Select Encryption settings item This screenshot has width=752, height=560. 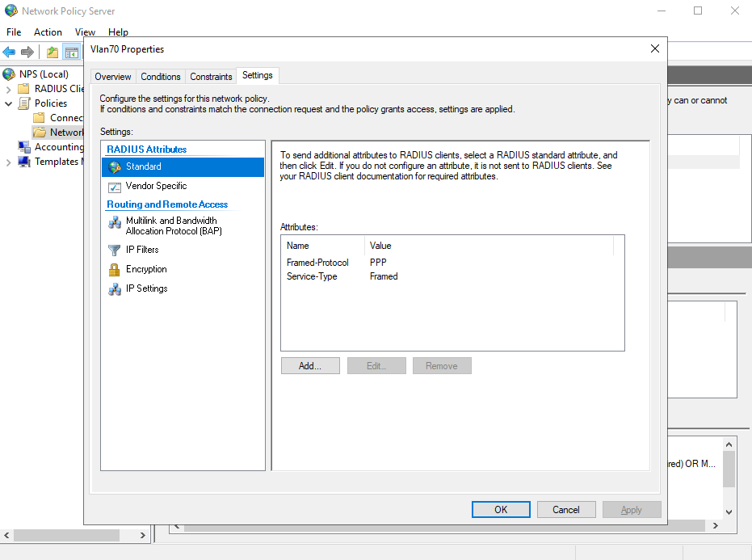click(x=183, y=269)
